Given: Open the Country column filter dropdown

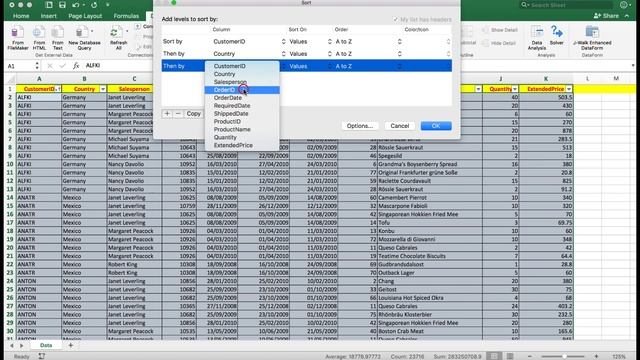Looking at the screenshot, I should point(103,89).
